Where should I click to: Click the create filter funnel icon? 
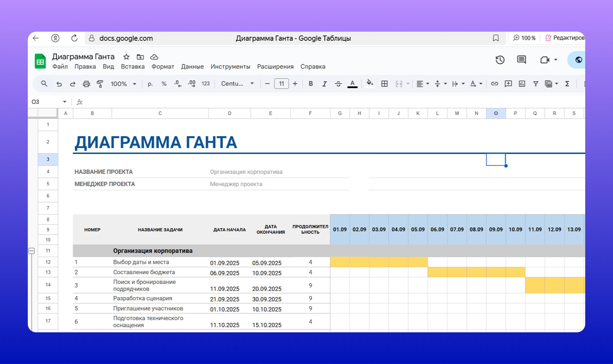tap(535, 84)
